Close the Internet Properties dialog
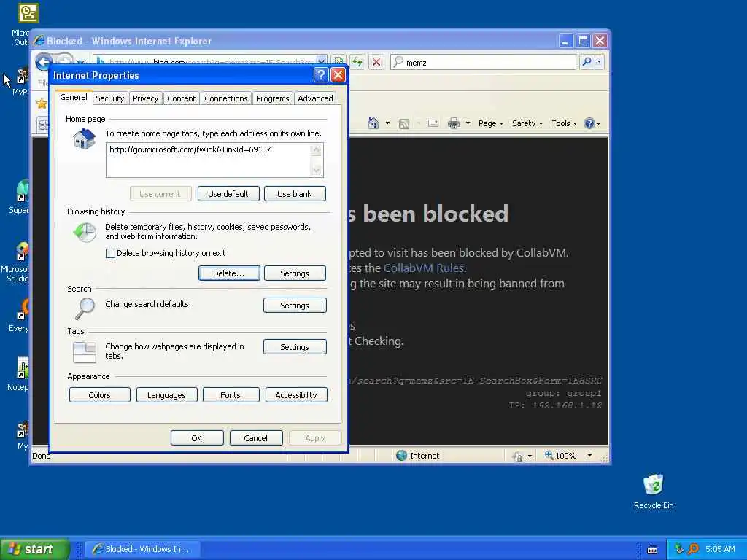 [x=338, y=75]
